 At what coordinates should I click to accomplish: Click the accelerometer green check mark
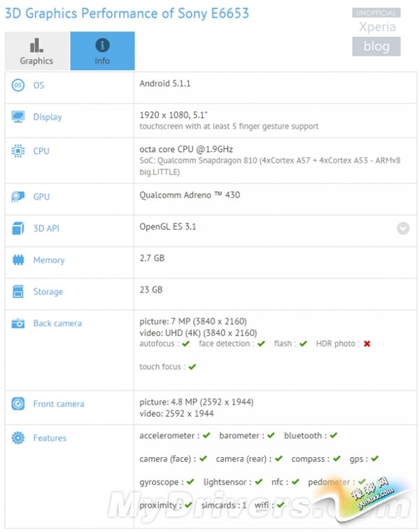tap(206, 435)
